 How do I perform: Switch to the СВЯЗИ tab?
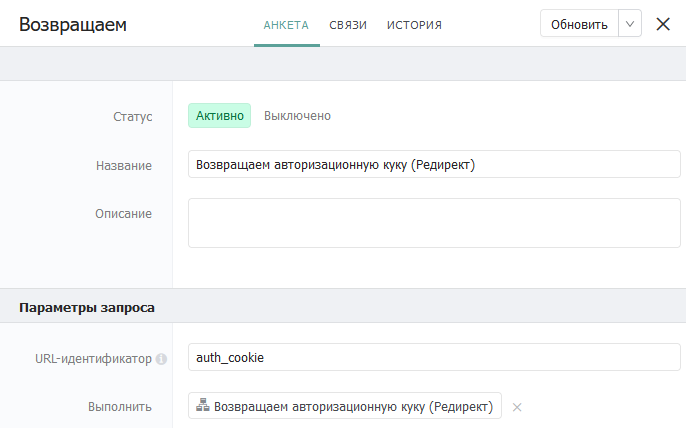click(x=348, y=25)
